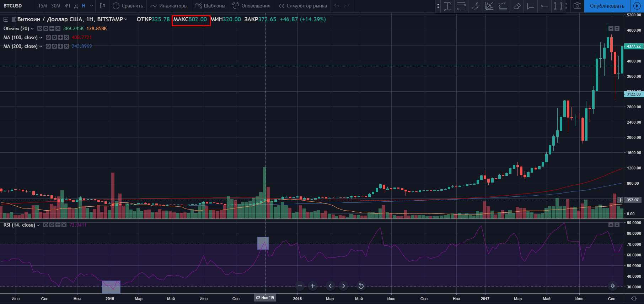The width and height of the screenshot is (644, 304).
Task: Toggle visibility of MA (100, close)
Action: pyautogui.click(x=48, y=37)
